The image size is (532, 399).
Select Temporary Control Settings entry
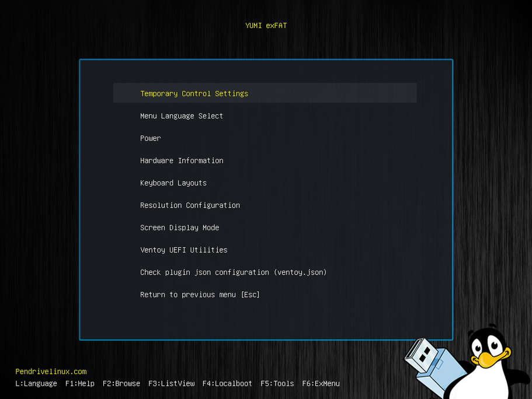pos(265,93)
